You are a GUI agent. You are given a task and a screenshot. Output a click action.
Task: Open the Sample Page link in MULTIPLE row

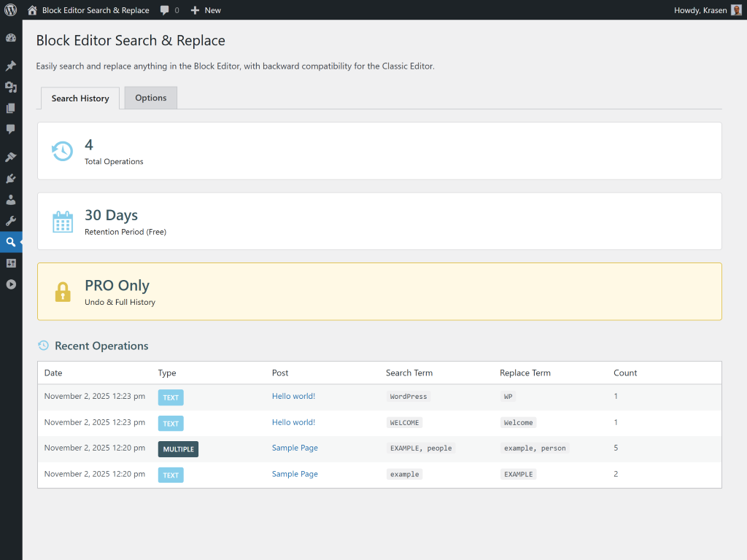pyautogui.click(x=295, y=448)
